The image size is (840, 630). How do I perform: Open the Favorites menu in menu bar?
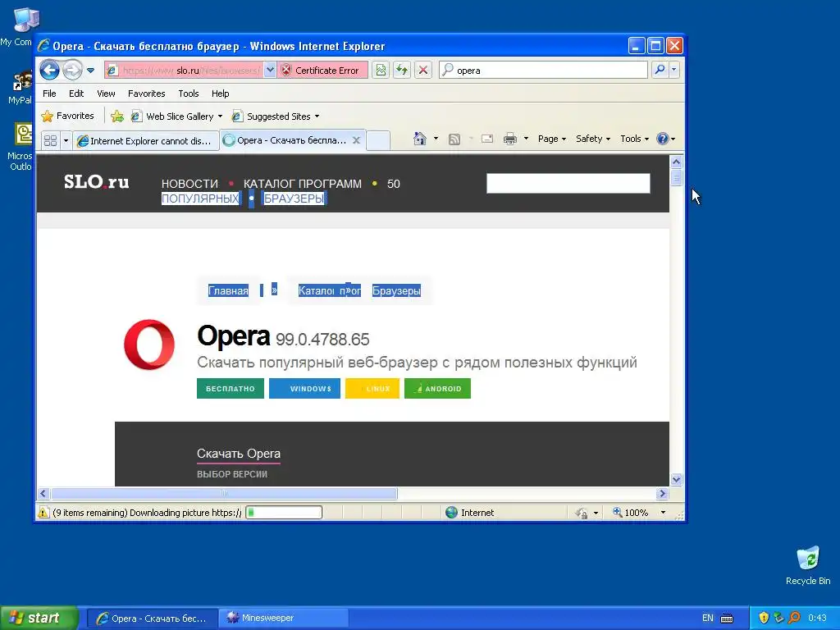click(x=146, y=94)
